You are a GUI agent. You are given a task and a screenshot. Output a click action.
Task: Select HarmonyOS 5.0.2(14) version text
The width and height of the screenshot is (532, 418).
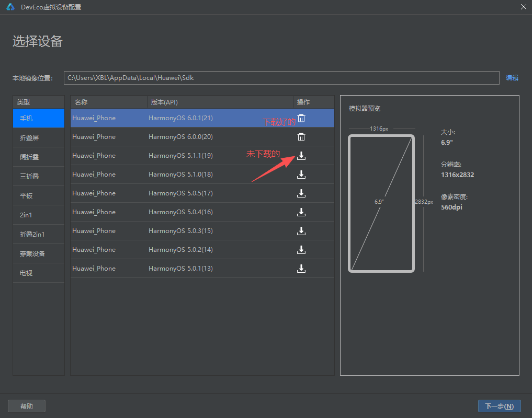click(x=181, y=250)
